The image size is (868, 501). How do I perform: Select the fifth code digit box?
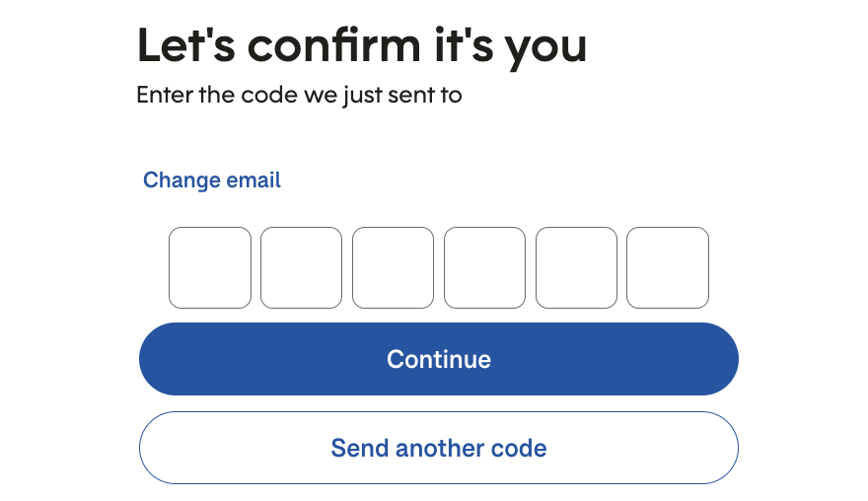[x=576, y=267]
